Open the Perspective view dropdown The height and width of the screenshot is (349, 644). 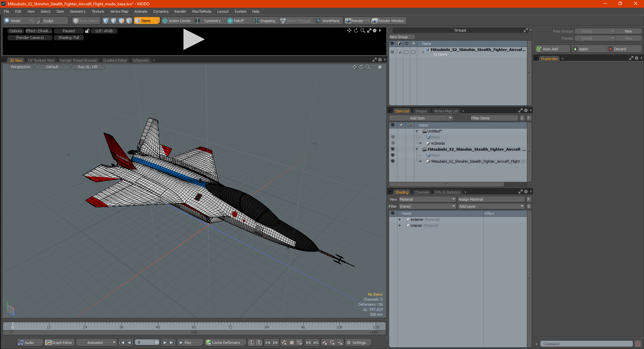pos(20,67)
